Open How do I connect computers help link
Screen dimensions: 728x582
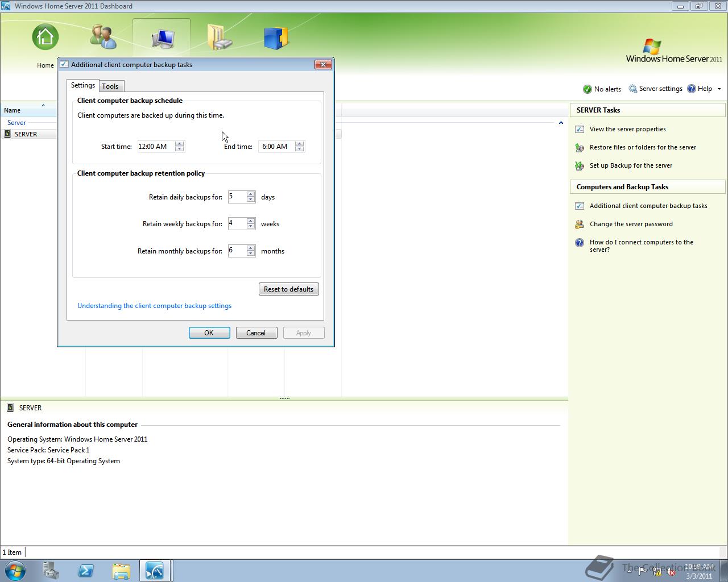[642, 246]
